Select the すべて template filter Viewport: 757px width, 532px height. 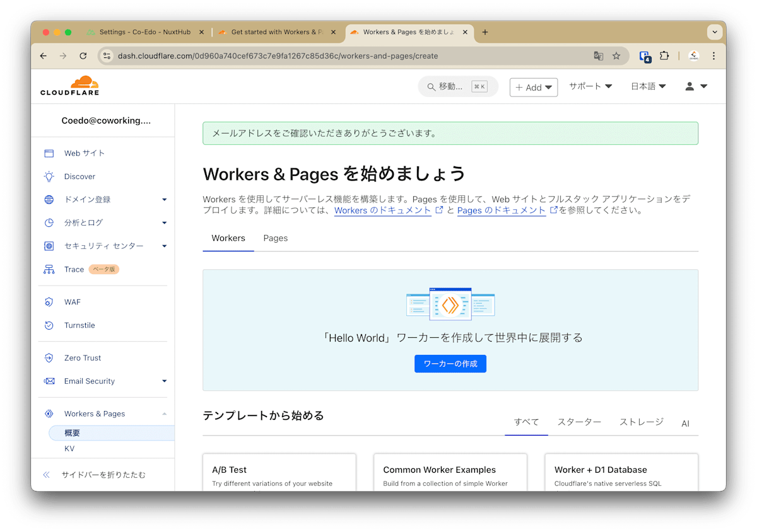(526, 422)
